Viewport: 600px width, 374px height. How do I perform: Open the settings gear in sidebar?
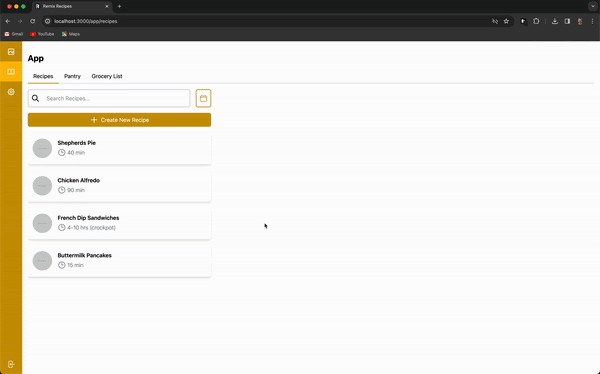(11, 92)
